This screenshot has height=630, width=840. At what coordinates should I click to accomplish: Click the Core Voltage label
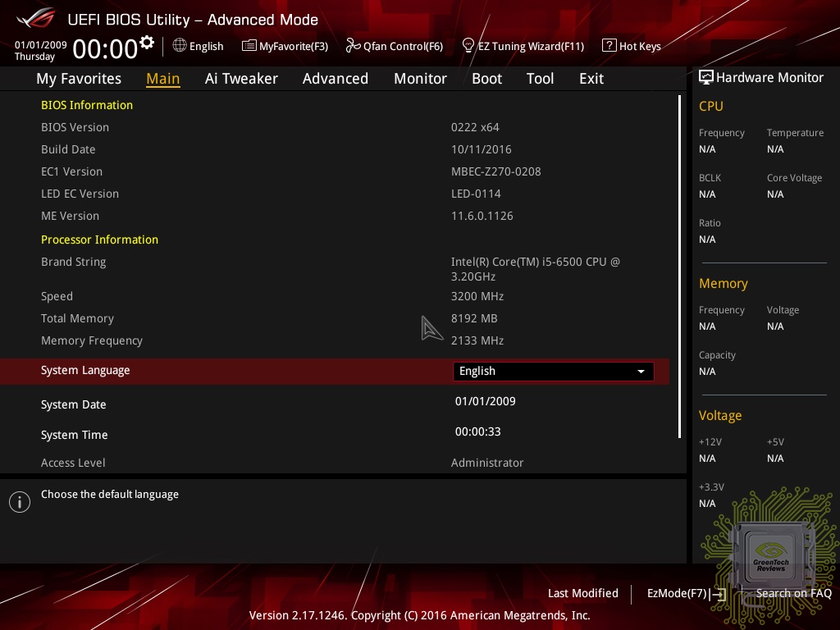tap(794, 178)
